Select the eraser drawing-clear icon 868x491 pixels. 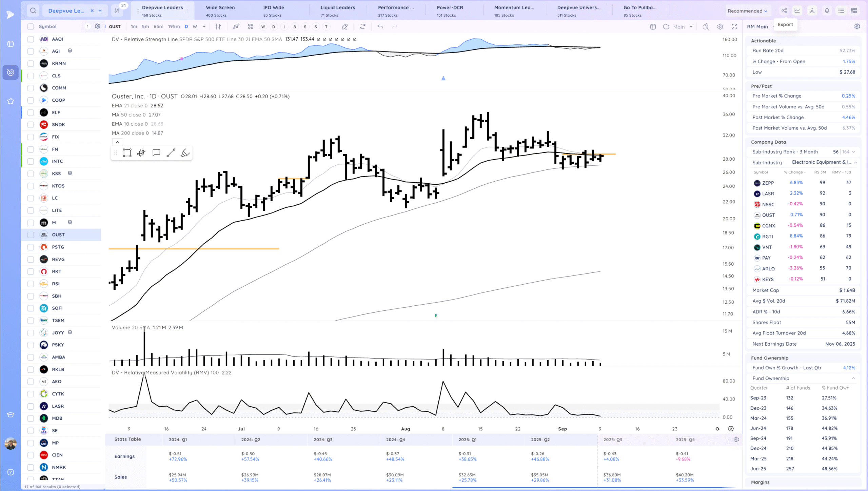[344, 26]
